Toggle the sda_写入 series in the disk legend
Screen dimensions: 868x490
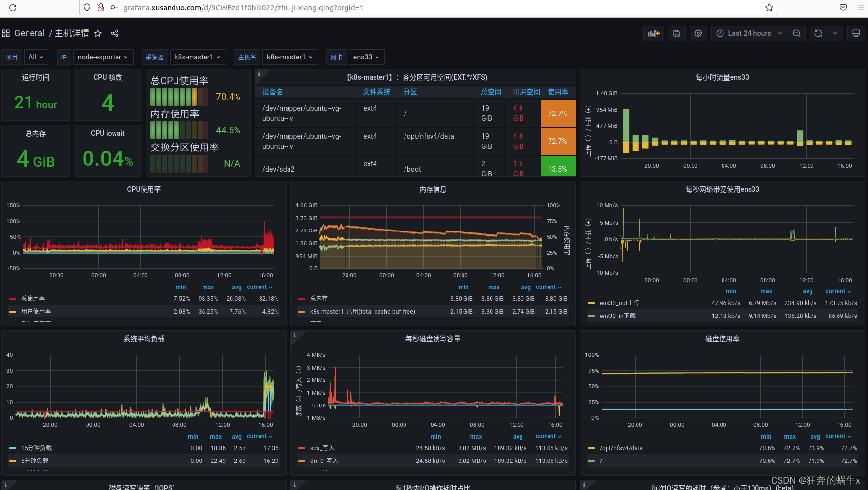point(322,448)
